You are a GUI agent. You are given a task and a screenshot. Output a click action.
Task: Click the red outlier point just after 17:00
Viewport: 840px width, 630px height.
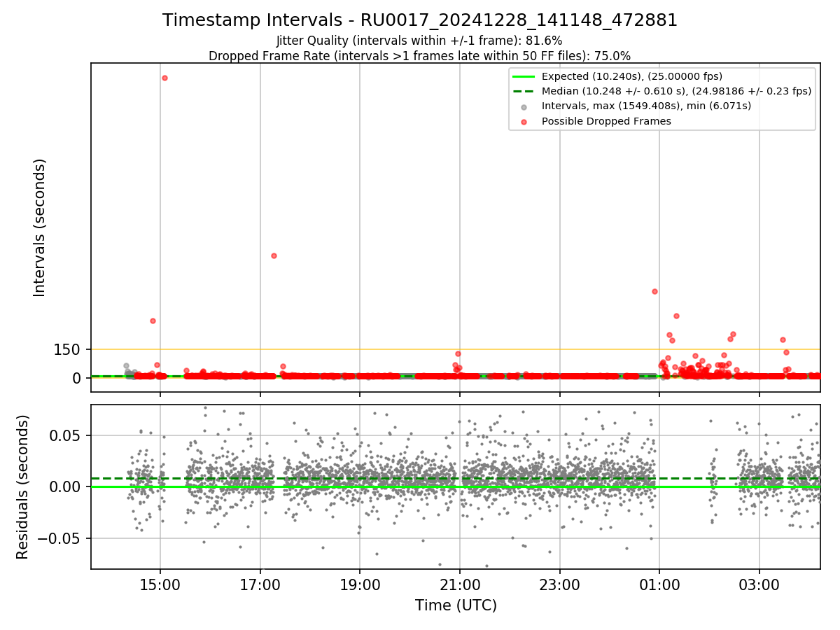coord(274,255)
